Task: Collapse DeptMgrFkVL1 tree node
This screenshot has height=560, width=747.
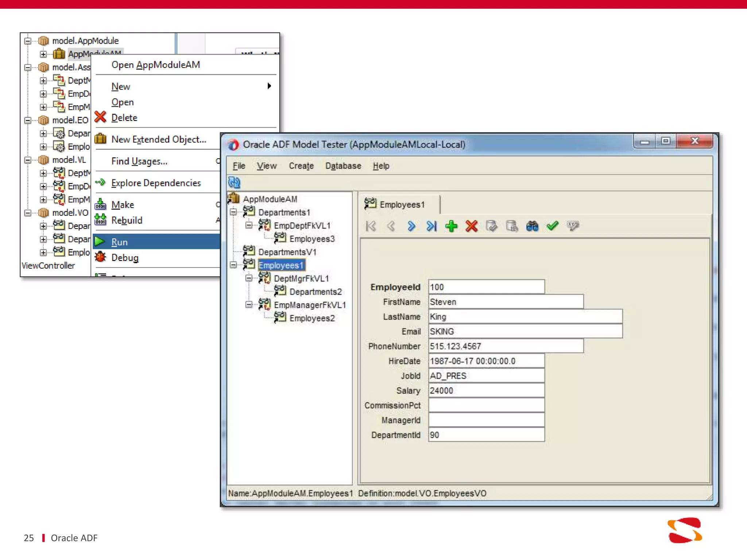Action: (249, 278)
